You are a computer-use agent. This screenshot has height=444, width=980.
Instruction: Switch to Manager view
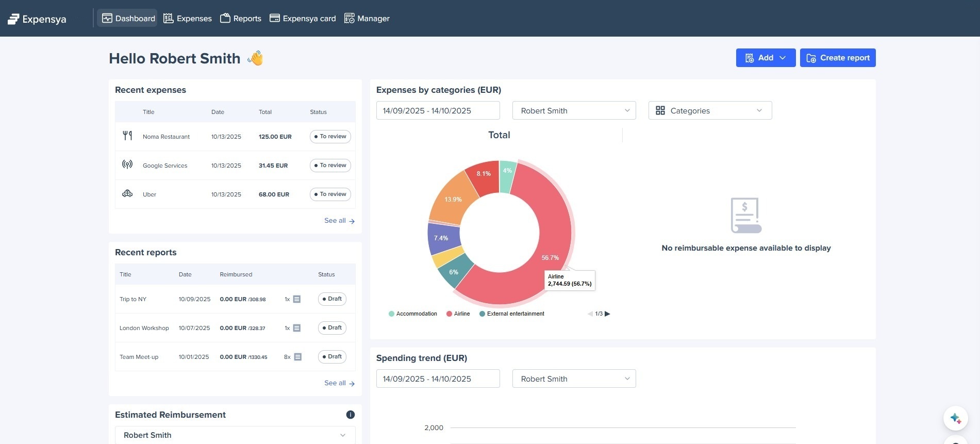click(x=367, y=19)
